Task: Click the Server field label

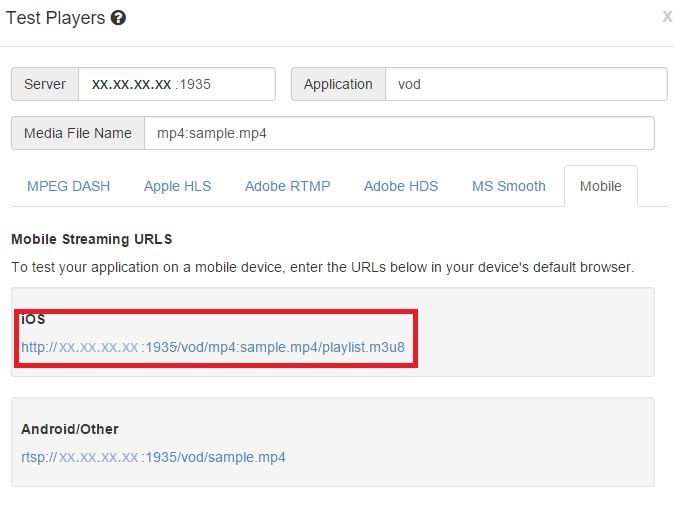Action: [x=45, y=84]
